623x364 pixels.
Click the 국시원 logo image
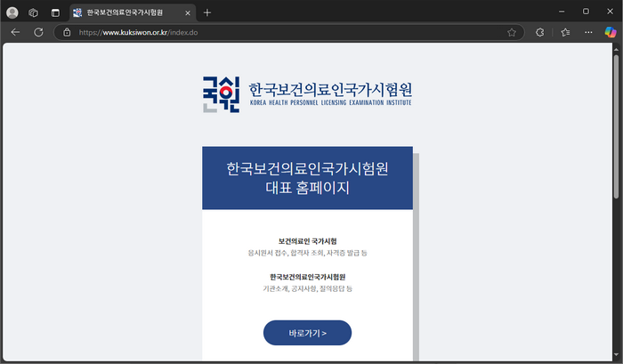tap(222, 94)
